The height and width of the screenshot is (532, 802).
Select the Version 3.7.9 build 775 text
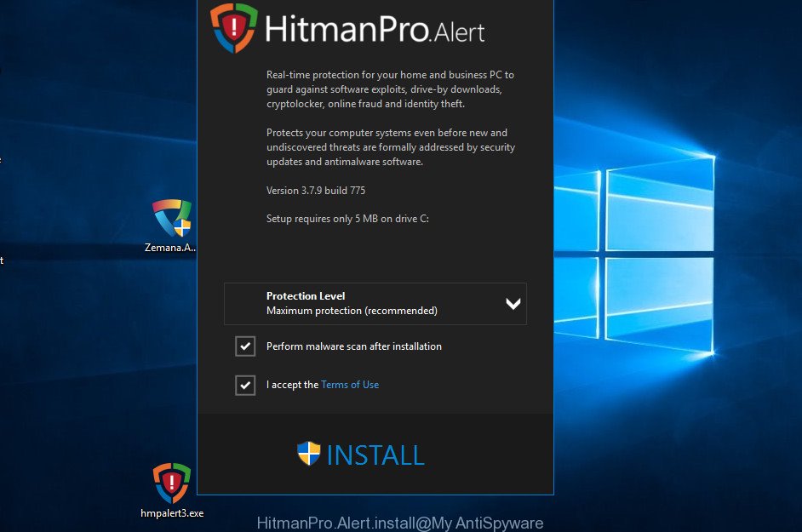[316, 191]
